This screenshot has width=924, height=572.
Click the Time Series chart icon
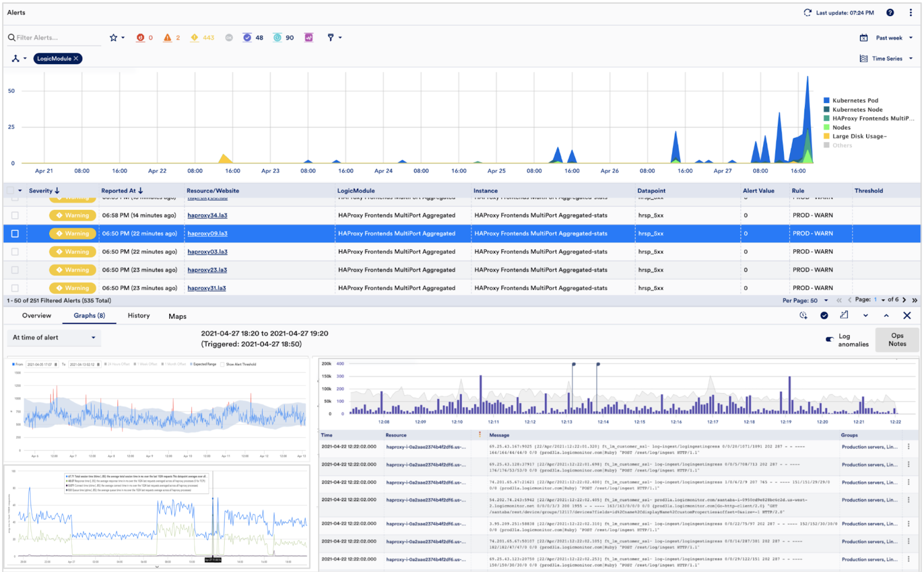(x=864, y=58)
